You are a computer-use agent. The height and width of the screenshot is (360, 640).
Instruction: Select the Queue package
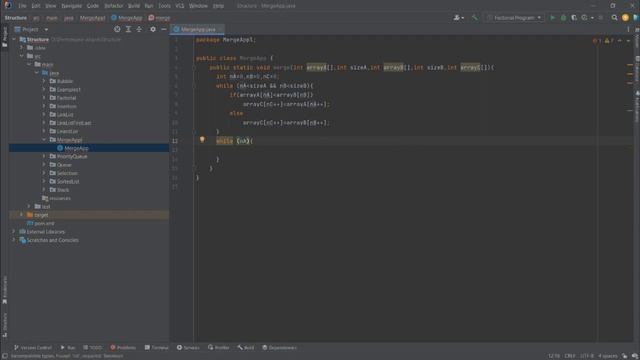(64, 165)
